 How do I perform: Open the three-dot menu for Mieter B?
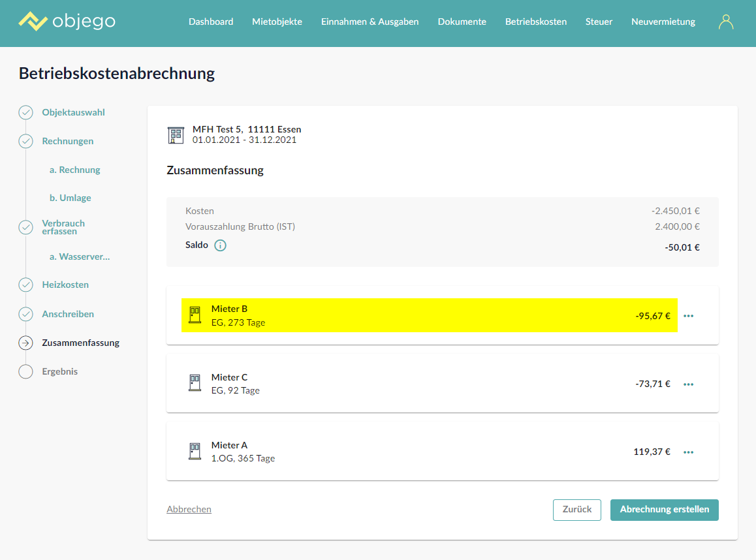pos(688,316)
